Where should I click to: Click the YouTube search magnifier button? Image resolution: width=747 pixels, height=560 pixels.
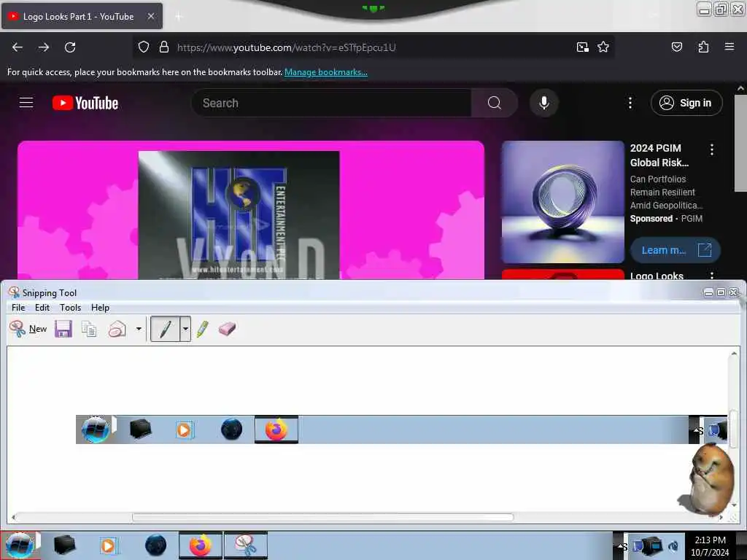tap(495, 103)
